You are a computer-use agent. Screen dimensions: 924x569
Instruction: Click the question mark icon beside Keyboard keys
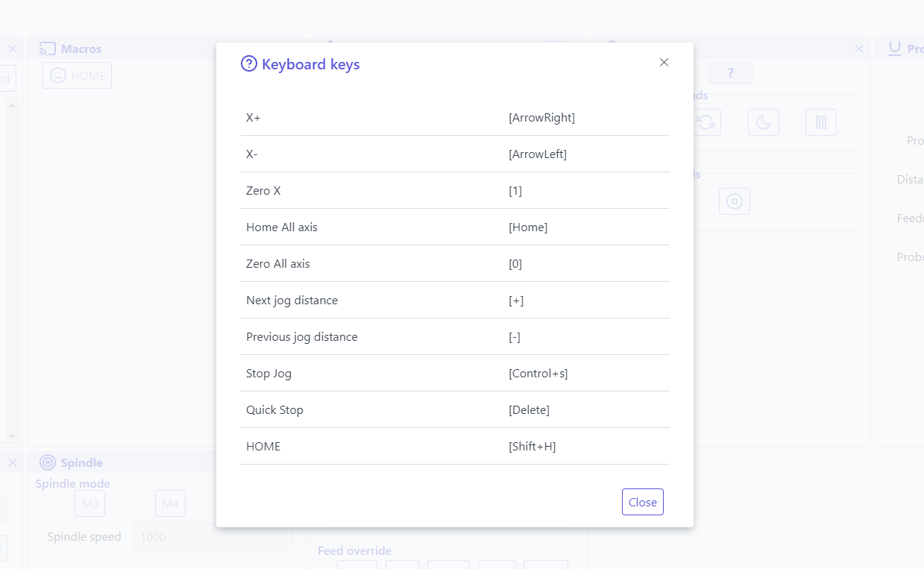(x=249, y=64)
